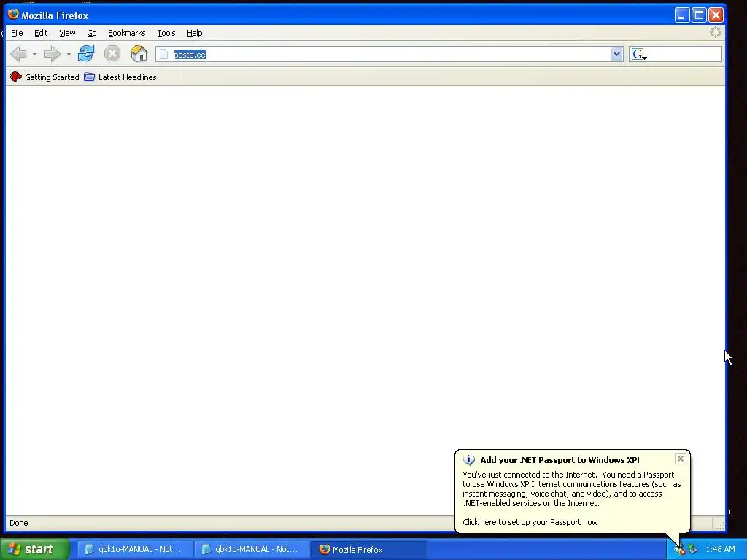Choose a search engine via Google icon
Viewport: 747px width, 560px height.
coord(639,54)
